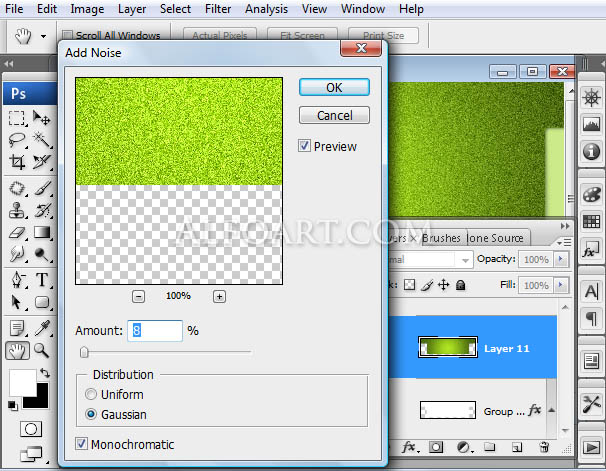Screen dimensions: 606x471
Task: Open the Actions panel play icon
Action: (x=591, y=447)
